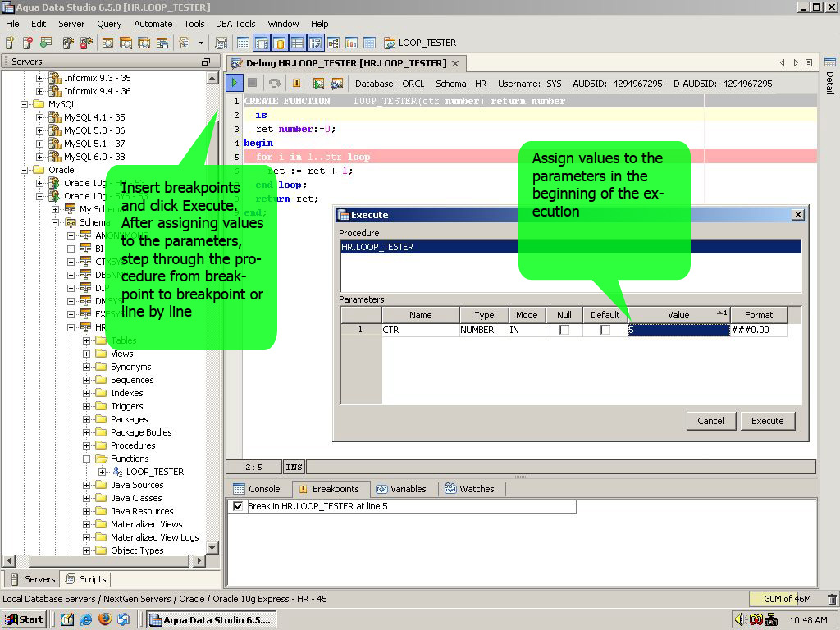Click the Servers tree scroll down arrow
The height and width of the screenshot is (630, 840).
pyautogui.click(x=212, y=548)
